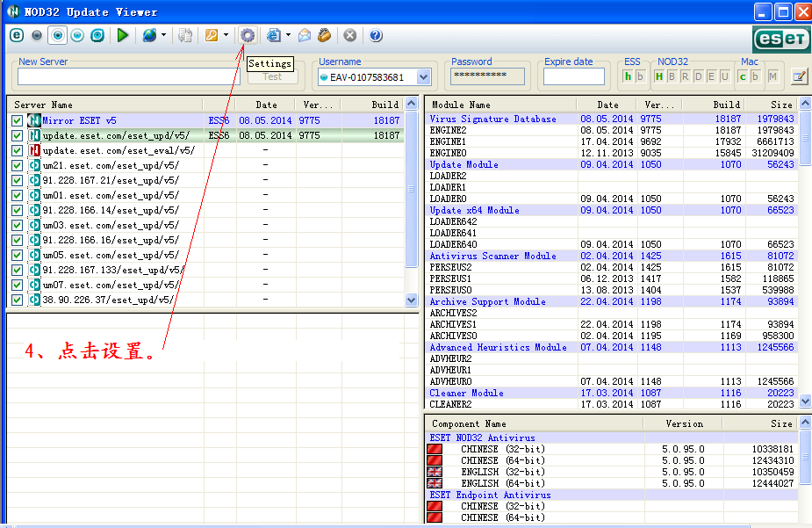Click the Expire date field
Viewport: 812px width, 528px height.
574,76
